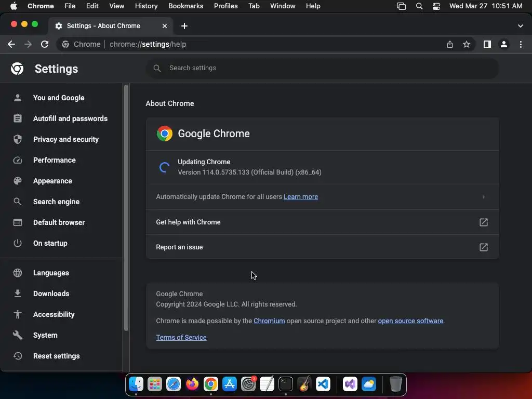This screenshot has width=532, height=399.
Task: Click the Search settings field
Action: (x=322, y=68)
